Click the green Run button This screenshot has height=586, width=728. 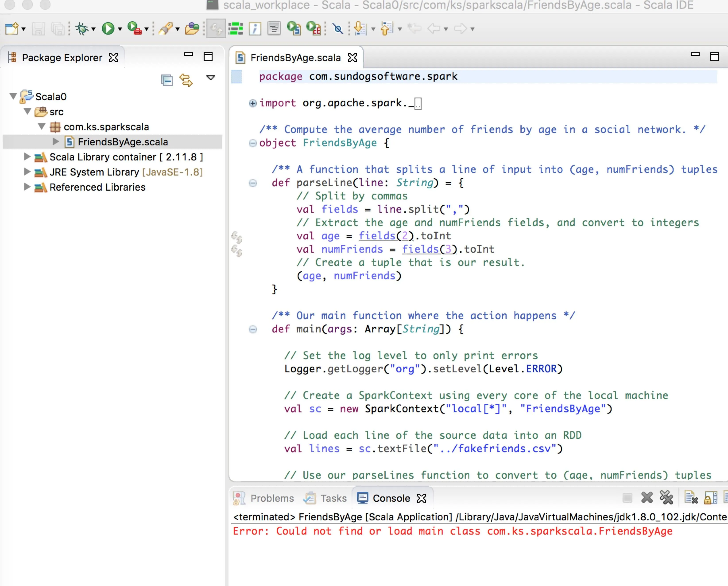[108, 29]
